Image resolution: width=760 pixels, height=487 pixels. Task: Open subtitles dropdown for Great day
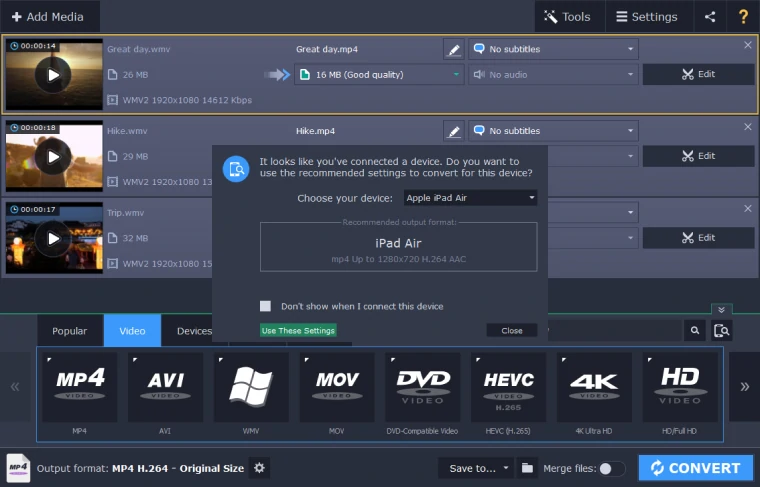(553, 49)
